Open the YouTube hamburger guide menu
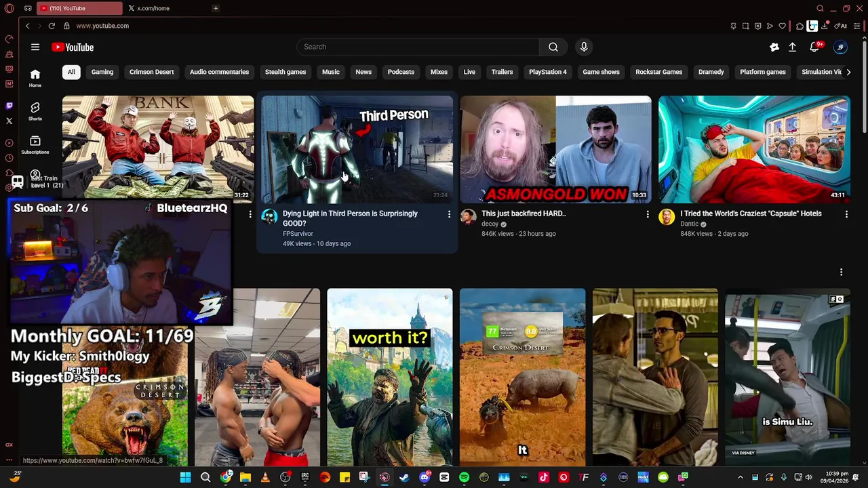Screen dimensions: 868x488 [35, 47]
